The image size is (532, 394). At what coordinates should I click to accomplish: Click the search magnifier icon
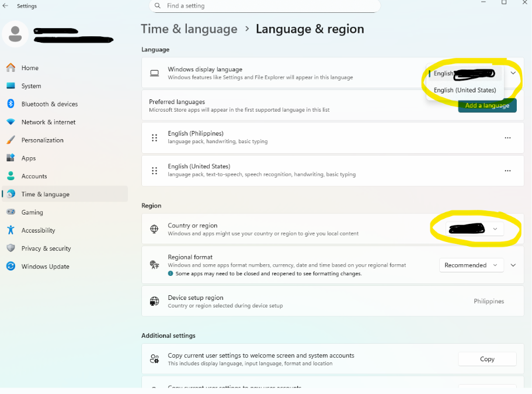click(x=158, y=5)
